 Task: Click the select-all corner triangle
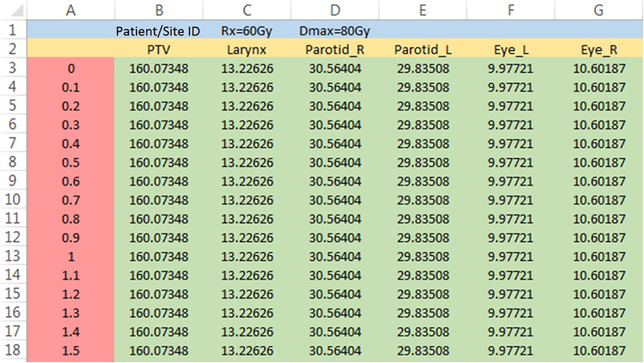(x=16, y=10)
